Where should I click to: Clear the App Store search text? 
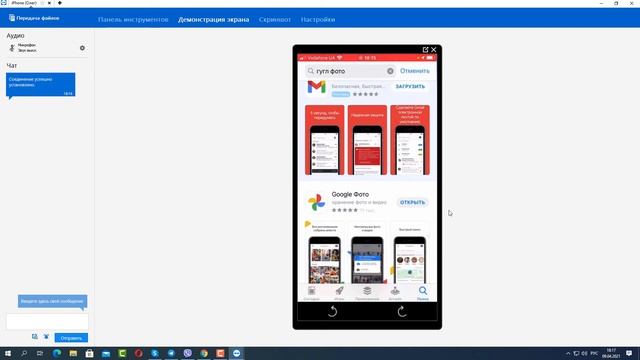point(390,71)
